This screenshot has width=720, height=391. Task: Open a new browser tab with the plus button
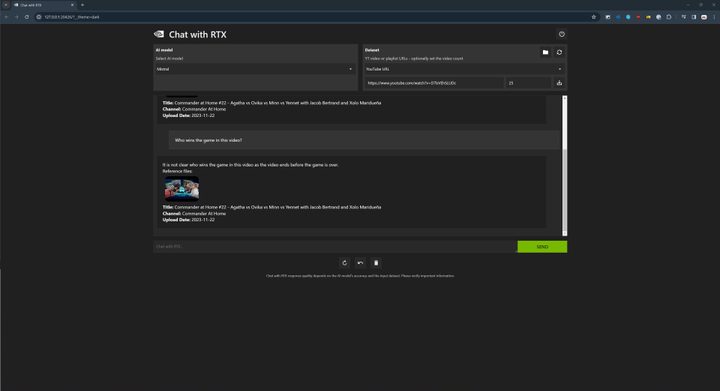pyautogui.click(x=83, y=5)
